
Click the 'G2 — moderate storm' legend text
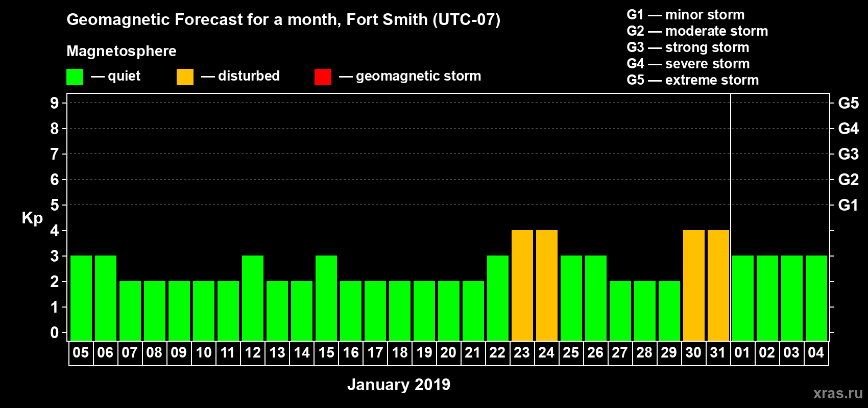pyautogui.click(x=697, y=31)
